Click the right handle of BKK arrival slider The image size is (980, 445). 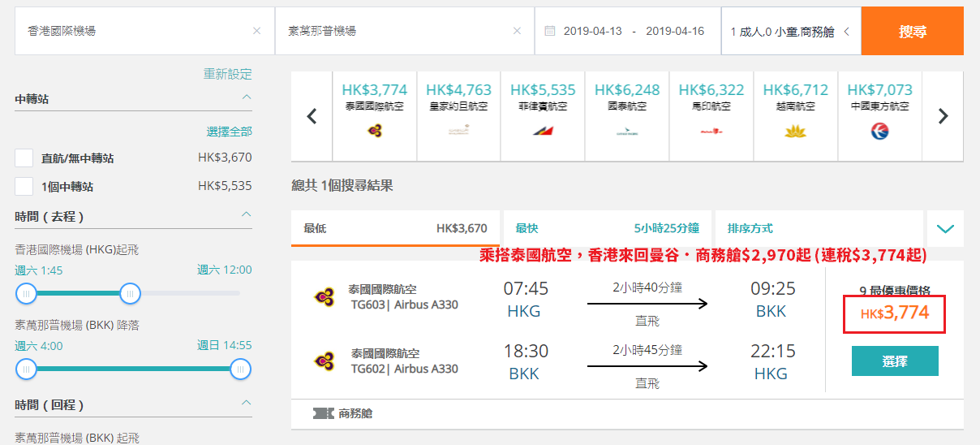[239, 369]
